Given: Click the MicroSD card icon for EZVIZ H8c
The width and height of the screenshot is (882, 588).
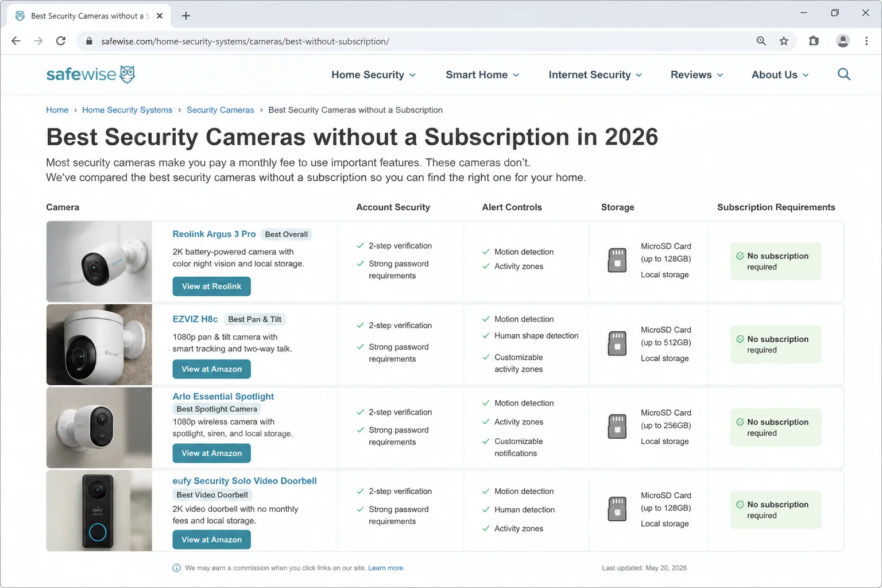Looking at the screenshot, I should pos(617,344).
